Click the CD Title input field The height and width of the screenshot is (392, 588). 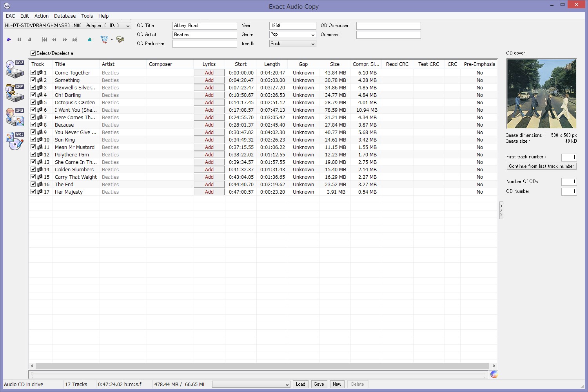[205, 25]
